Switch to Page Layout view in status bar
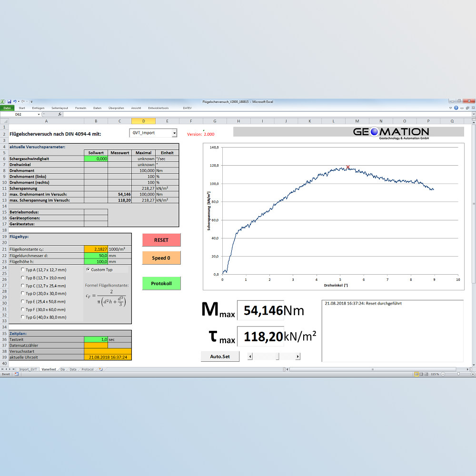 pyautogui.click(x=421, y=374)
